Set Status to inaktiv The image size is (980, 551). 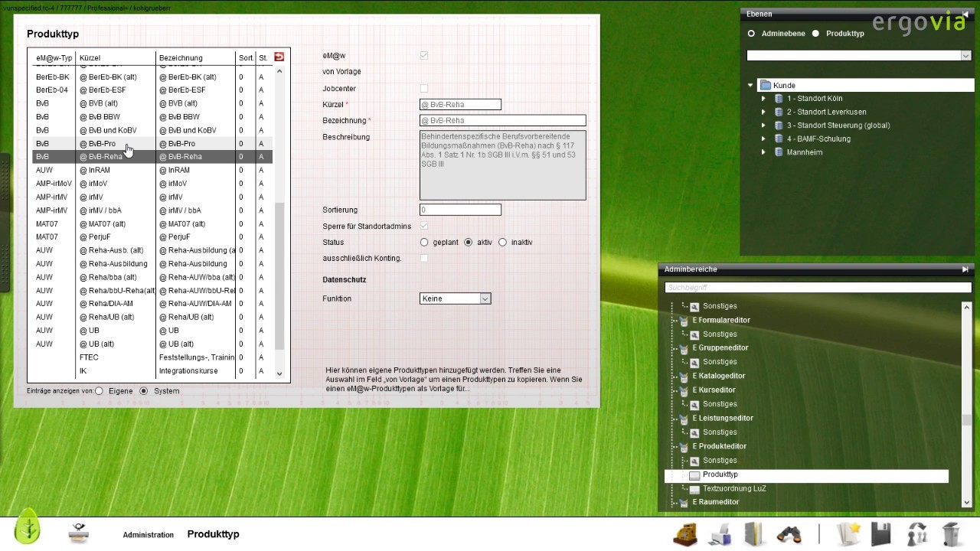(502, 243)
